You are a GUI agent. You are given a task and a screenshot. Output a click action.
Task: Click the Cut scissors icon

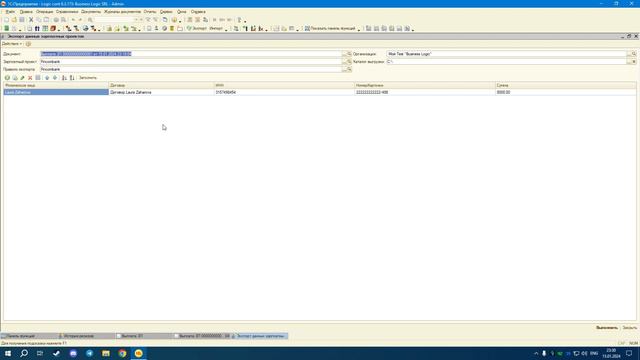31,20
